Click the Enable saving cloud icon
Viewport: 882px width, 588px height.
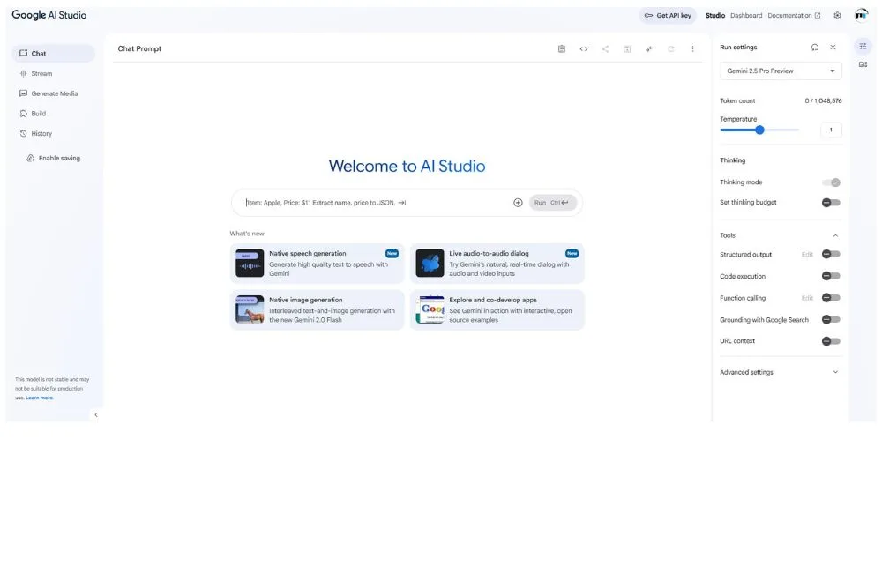coord(30,159)
